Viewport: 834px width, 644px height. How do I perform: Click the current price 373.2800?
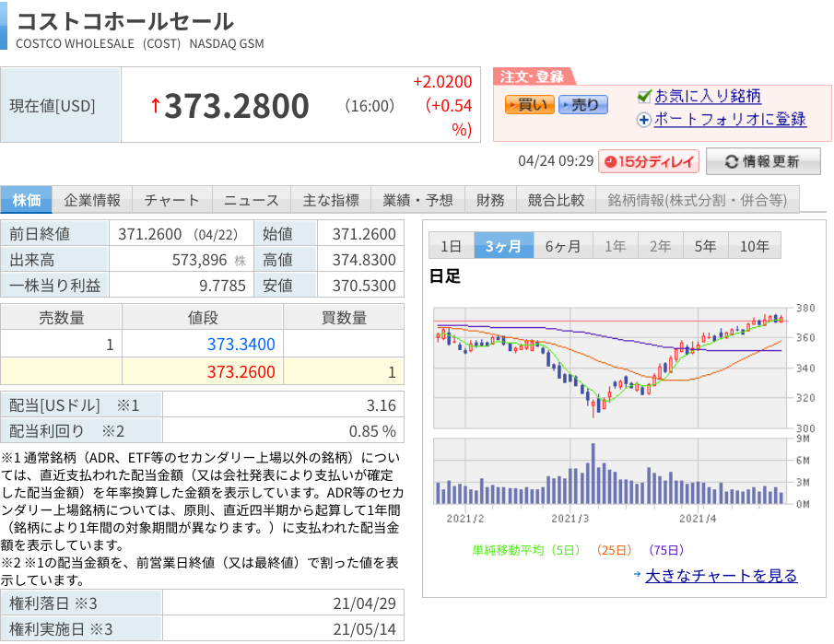pos(237,105)
